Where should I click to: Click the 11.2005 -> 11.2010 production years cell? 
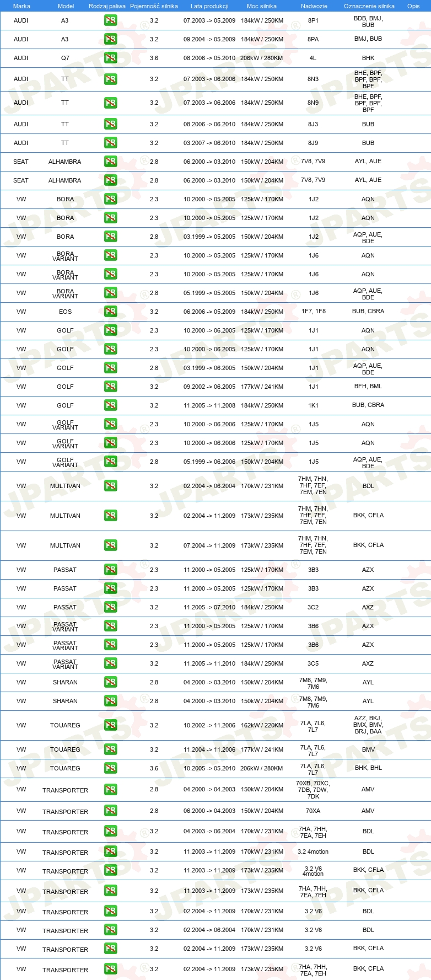pyautogui.click(x=209, y=663)
